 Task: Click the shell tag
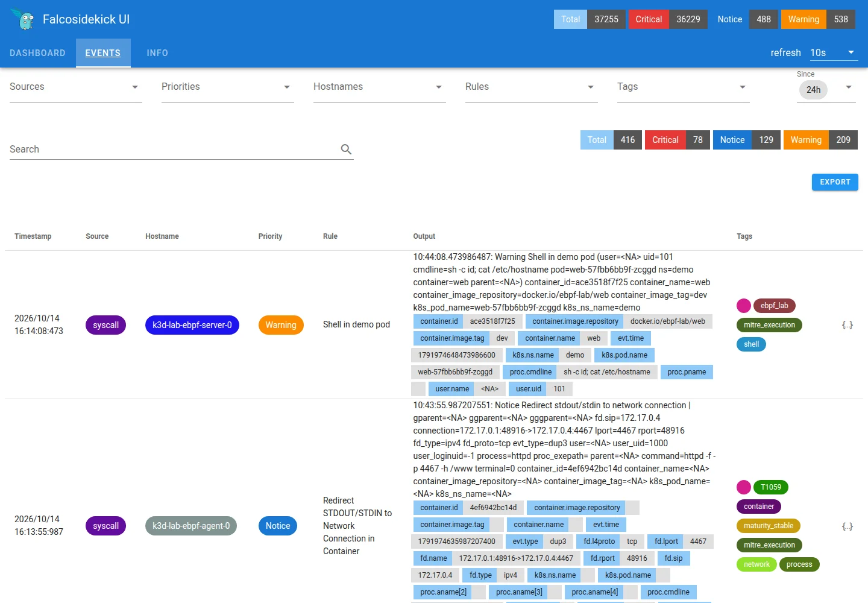tap(752, 344)
